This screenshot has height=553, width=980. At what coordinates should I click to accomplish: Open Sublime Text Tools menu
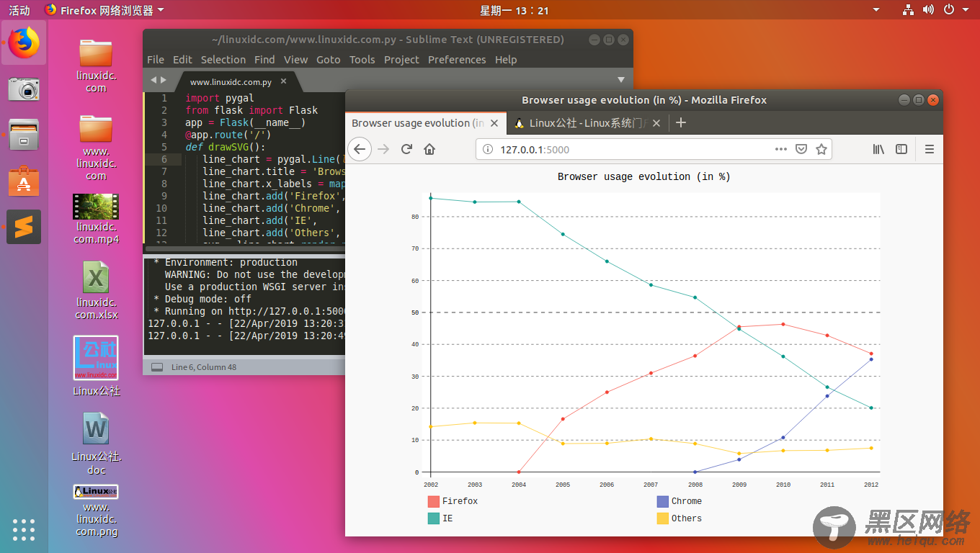362,60
